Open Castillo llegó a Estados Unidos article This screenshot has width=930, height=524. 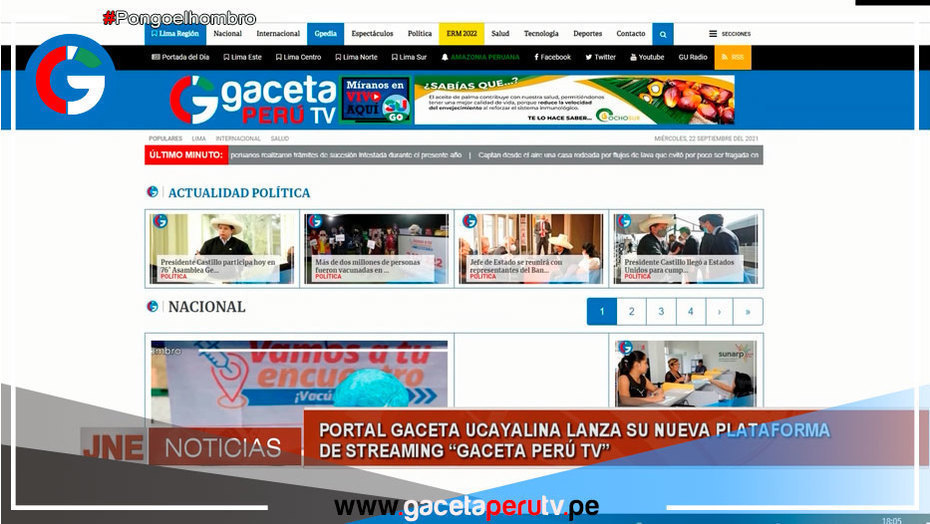(686, 249)
